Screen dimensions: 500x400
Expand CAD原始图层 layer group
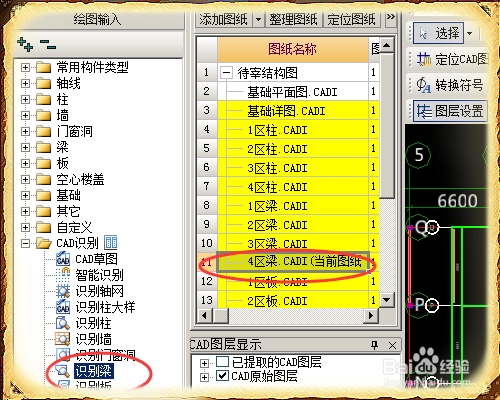(x=204, y=377)
